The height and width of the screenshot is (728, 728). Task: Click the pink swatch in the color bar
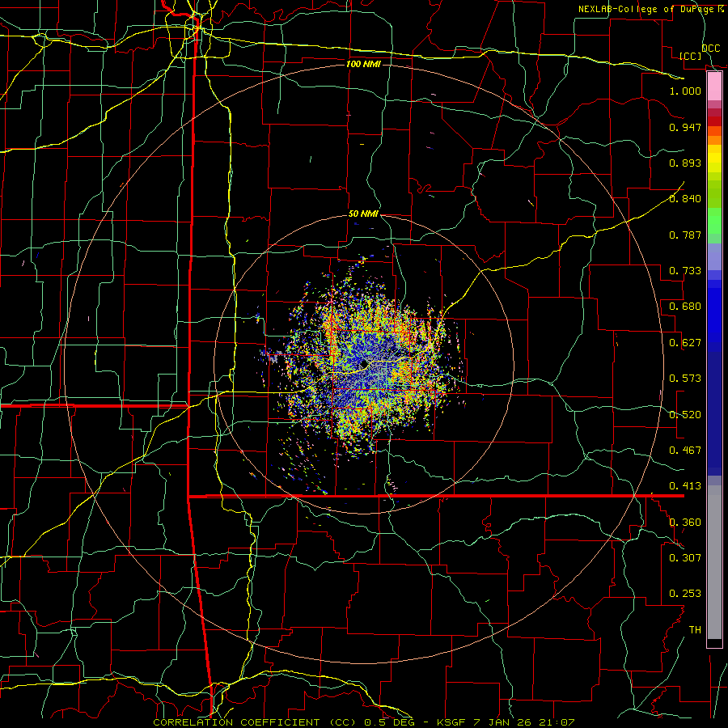click(x=714, y=87)
